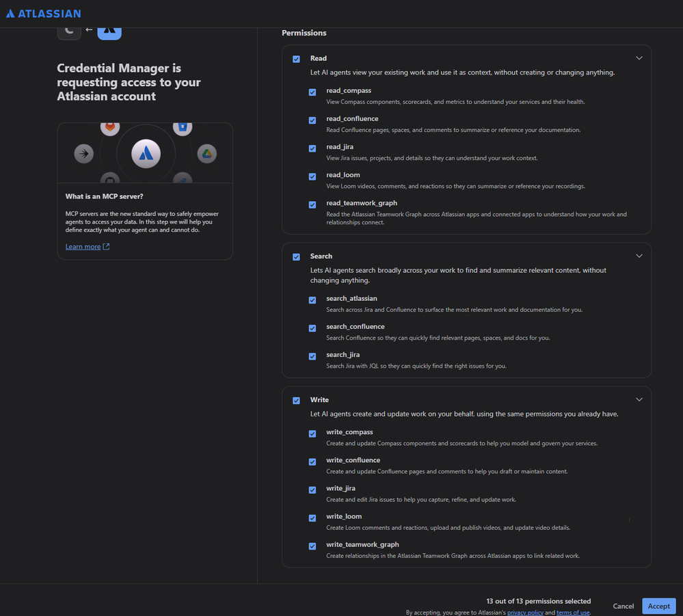The image size is (683, 616).
Task: Click the Atlassian logo in header
Action: click(x=44, y=14)
